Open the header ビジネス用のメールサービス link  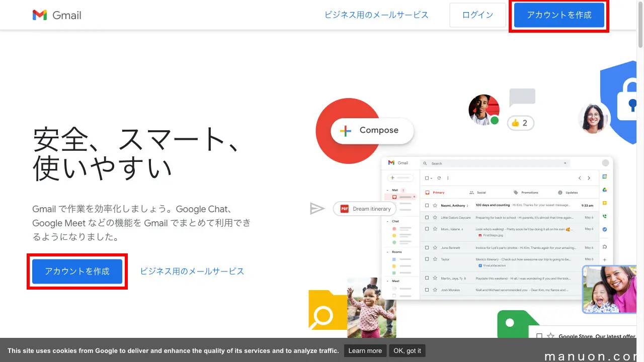click(376, 15)
